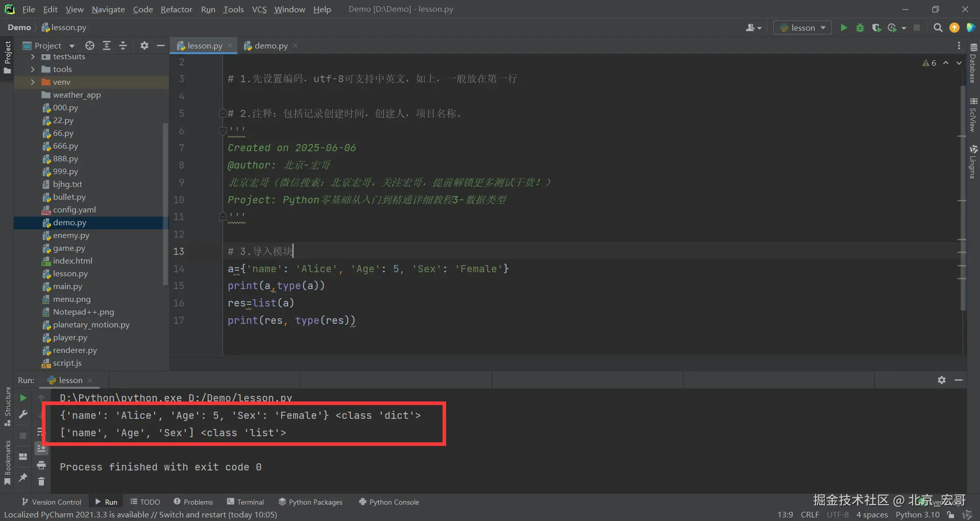980x521 pixels.
Task: Clear console output trash icon
Action: pyautogui.click(x=41, y=481)
